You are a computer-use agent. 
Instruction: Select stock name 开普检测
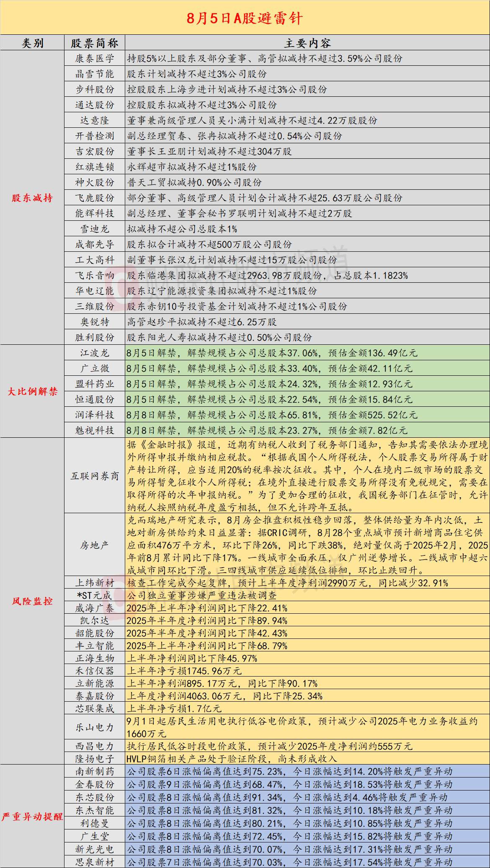pyautogui.click(x=95, y=136)
